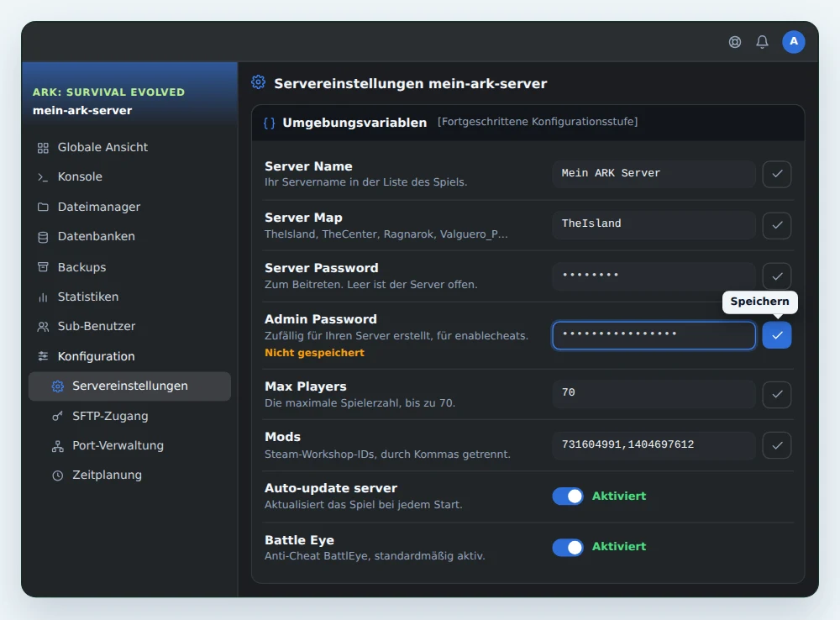This screenshot has width=840, height=620.
Task: Click the Mods field with workshop IDs
Action: point(654,445)
